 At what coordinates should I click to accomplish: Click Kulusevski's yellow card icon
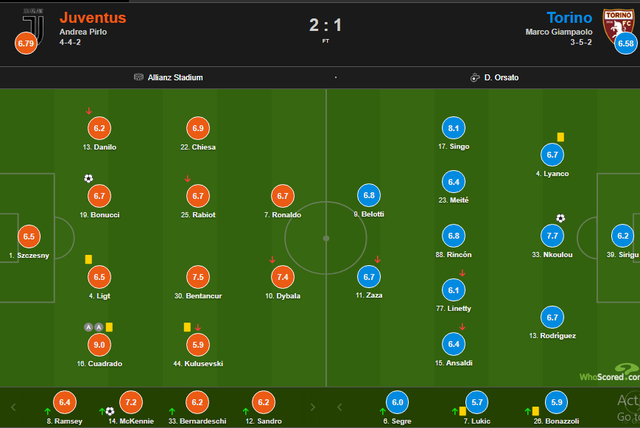[x=187, y=326]
